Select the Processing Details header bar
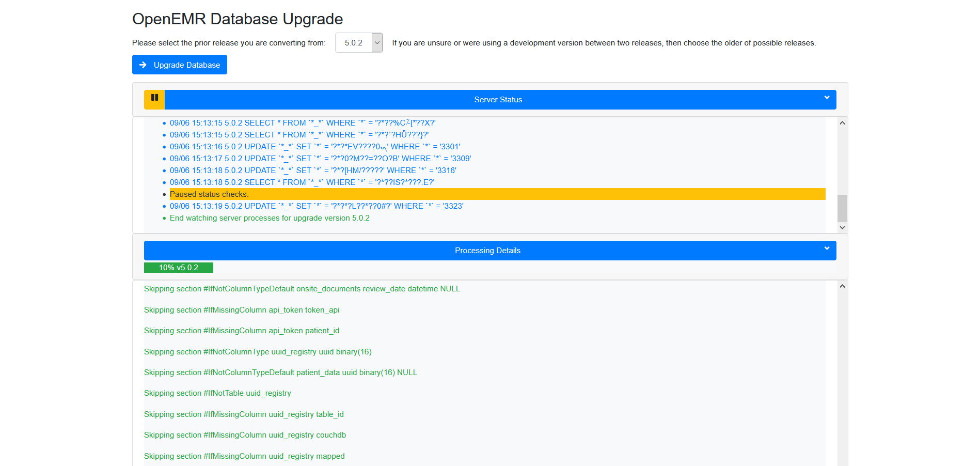The width and height of the screenshot is (980, 466). [487, 250]
